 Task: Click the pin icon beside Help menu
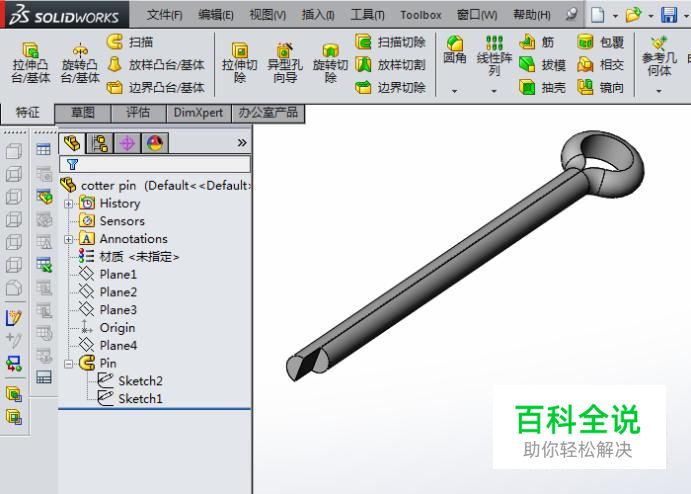(x=571, y=15)
